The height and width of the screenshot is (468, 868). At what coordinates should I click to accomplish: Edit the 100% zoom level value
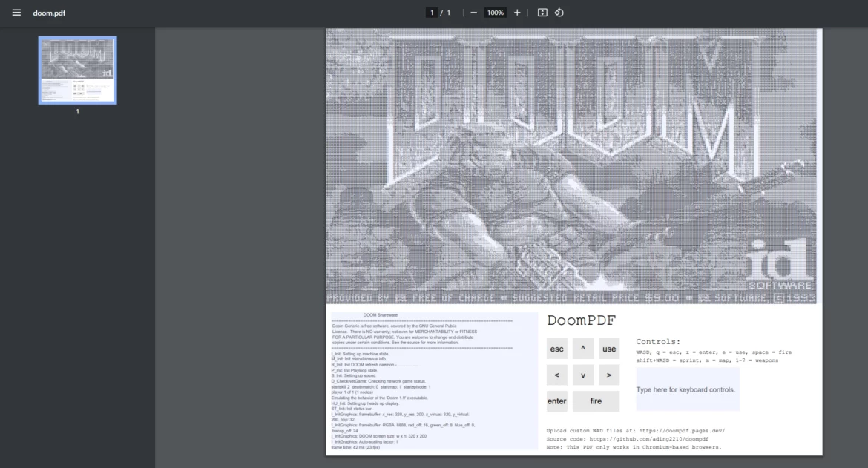click(494, 12)
